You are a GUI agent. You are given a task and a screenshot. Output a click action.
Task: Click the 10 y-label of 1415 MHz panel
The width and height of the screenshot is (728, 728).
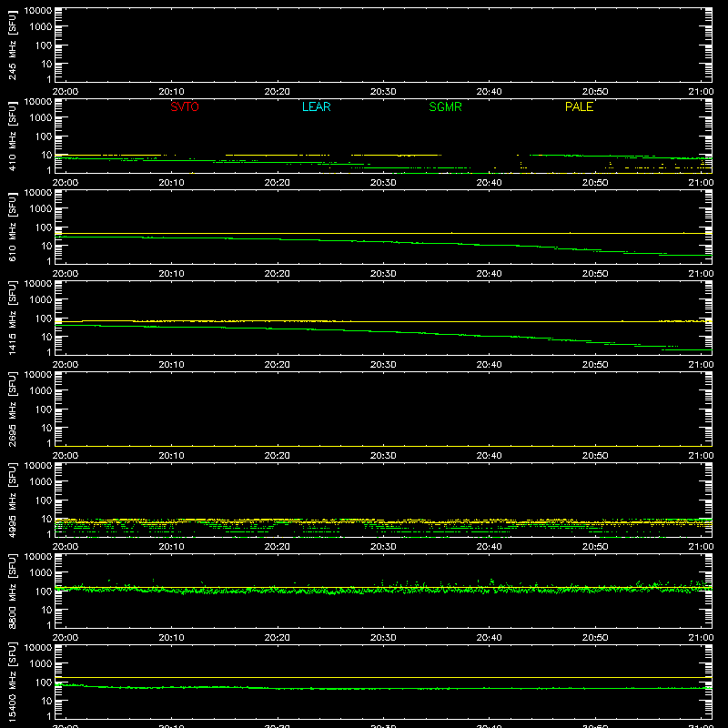click(46, 337)
